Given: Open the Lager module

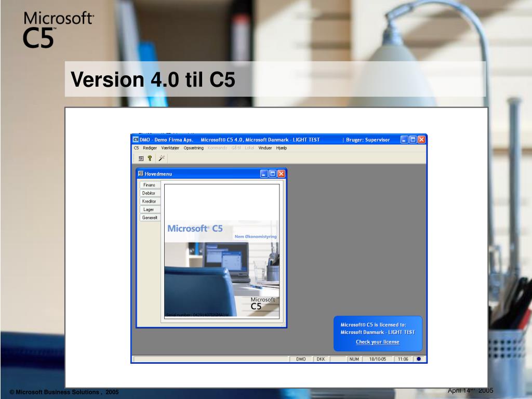Looking at the screenshot, I should click(149, 209).
